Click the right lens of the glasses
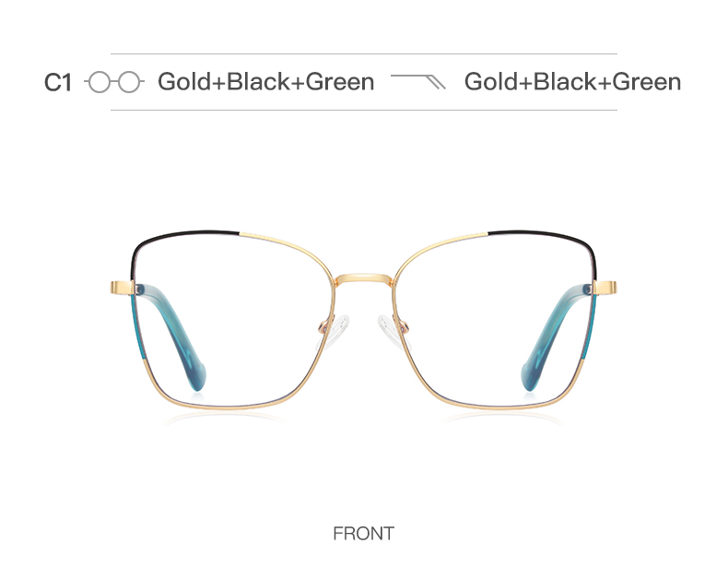 [495, 321]
